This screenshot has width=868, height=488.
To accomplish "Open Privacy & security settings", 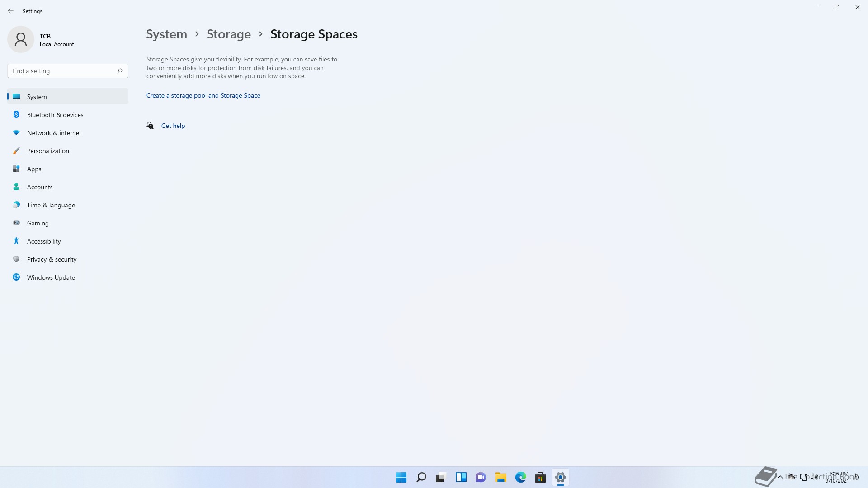I will tap(68, 259).
